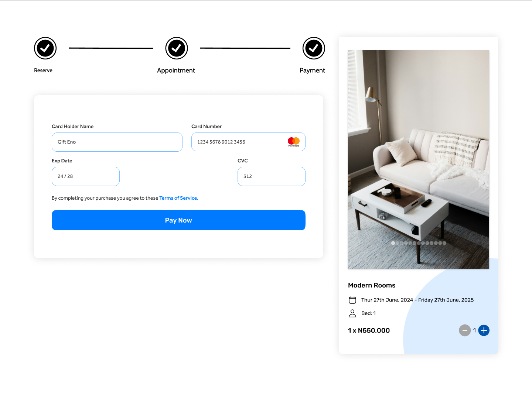Click the Reserve step checkmark icon
Viewport: 532px width, 396px height.
(45, 48)
